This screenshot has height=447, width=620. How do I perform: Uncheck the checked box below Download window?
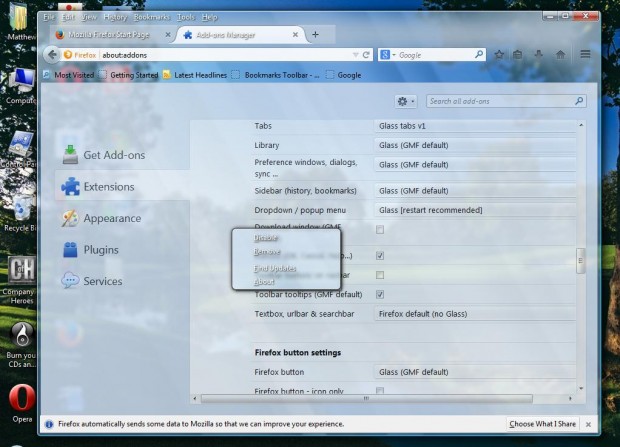[x=380, y=256]
